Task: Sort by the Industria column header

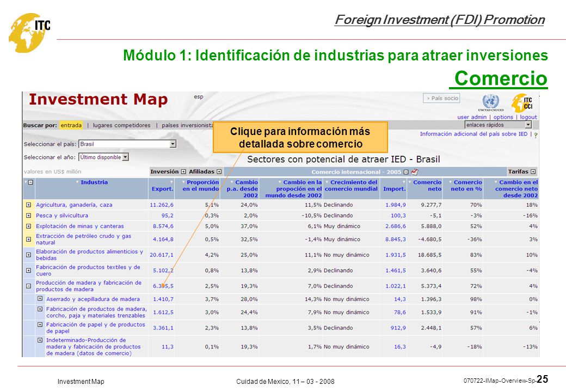Action: click(x=94, y=182)
